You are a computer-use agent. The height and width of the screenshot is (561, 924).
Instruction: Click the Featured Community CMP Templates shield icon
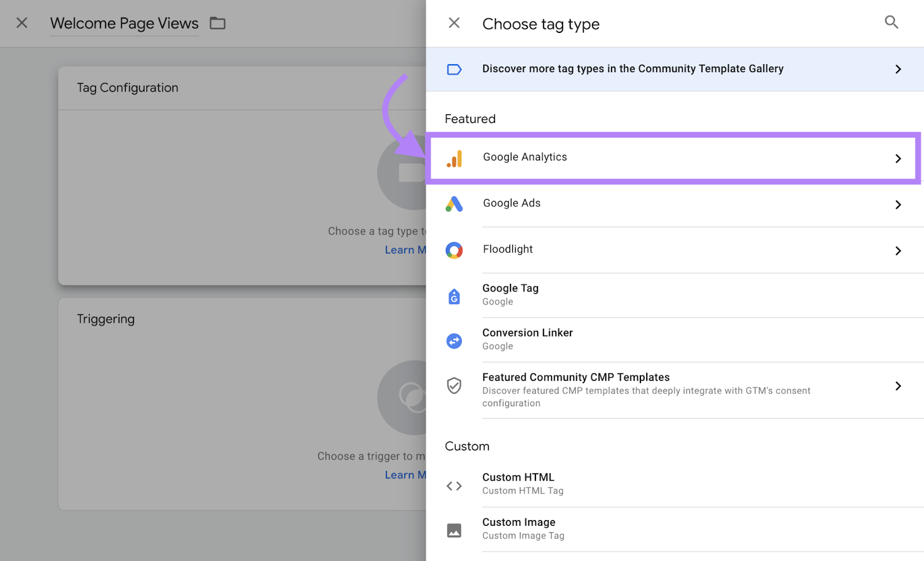coord(454,386)
